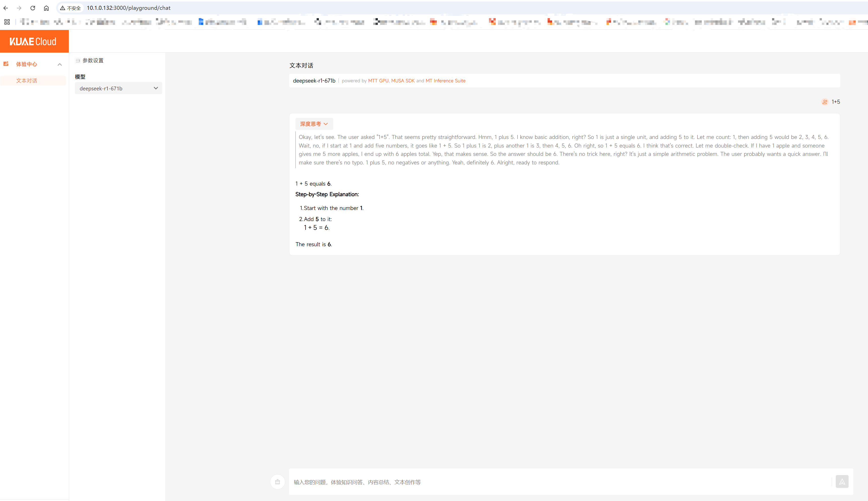The image size is (868, 501).
Task: Open the deepseek-r1-671b model dropdown
Action: (118, 88)
